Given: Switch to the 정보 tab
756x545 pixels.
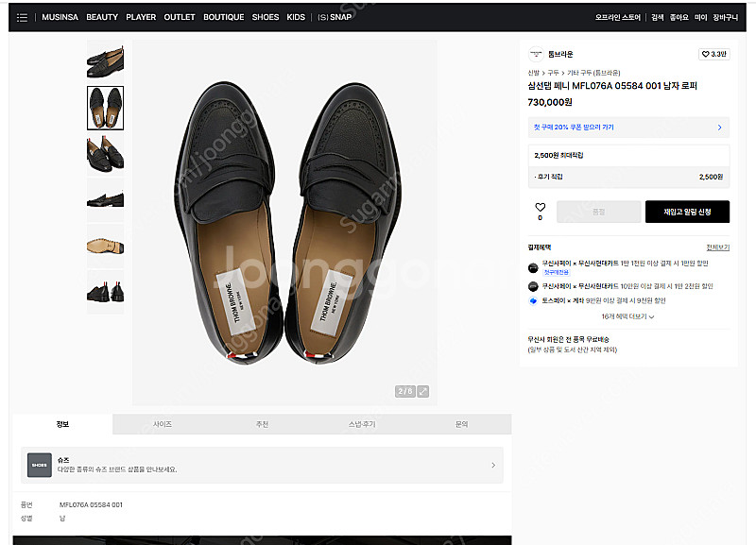Looking at the screenshot, I should (x=62, y=424).
